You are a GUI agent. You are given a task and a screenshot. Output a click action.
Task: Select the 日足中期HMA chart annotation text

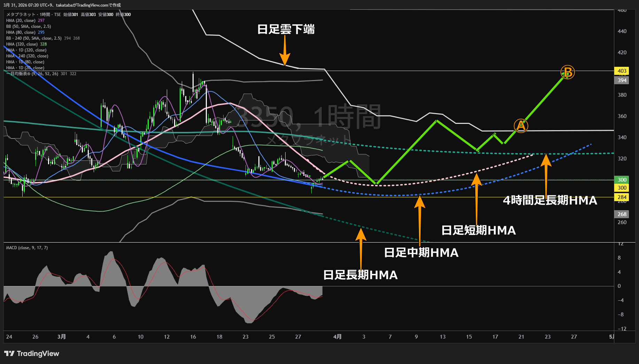pyautogui.click(x=421, y=253)
